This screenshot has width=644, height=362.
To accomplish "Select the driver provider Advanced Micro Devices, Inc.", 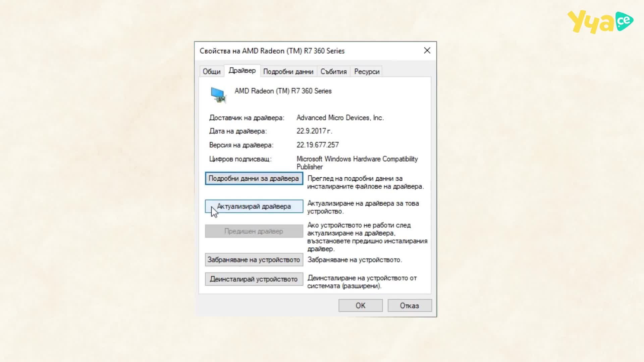I will coord(340,118).
